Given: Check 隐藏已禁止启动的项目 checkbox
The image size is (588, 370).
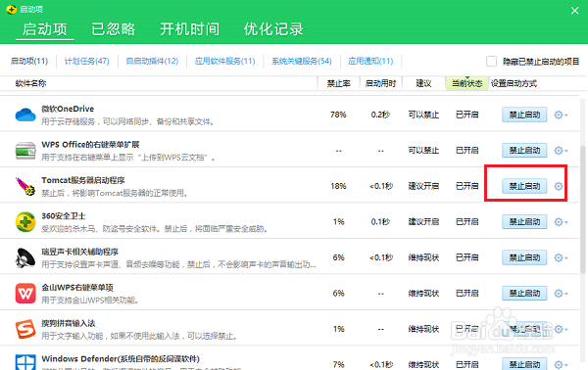Looking at the screenshot, I should coord(491,61).
